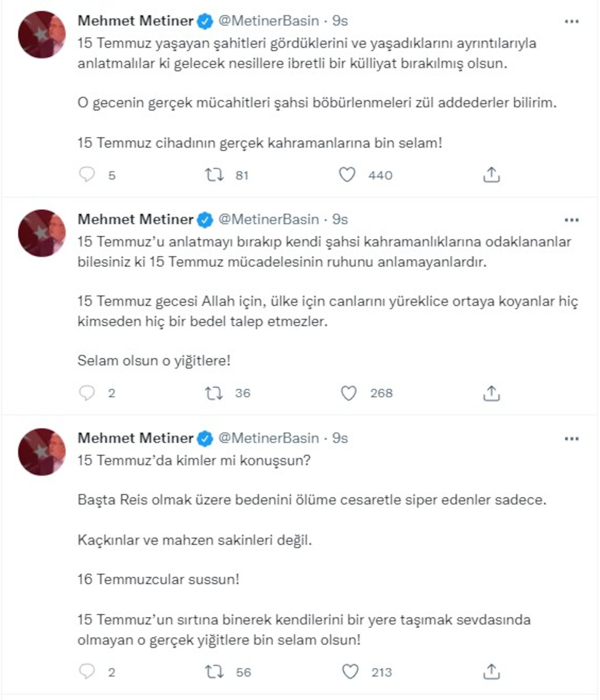Retweet the tweet with 36 retweets
This screenshot has height=700, width=600.
tap(214, 393)
